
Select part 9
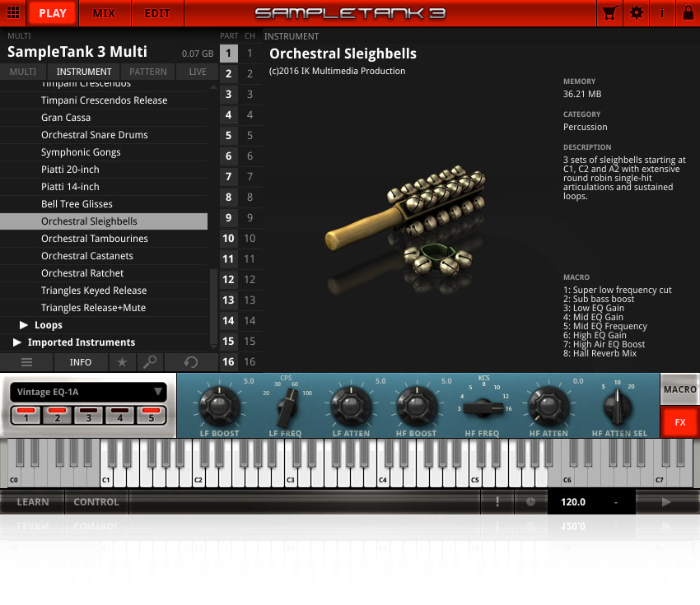tap(228, 218)
